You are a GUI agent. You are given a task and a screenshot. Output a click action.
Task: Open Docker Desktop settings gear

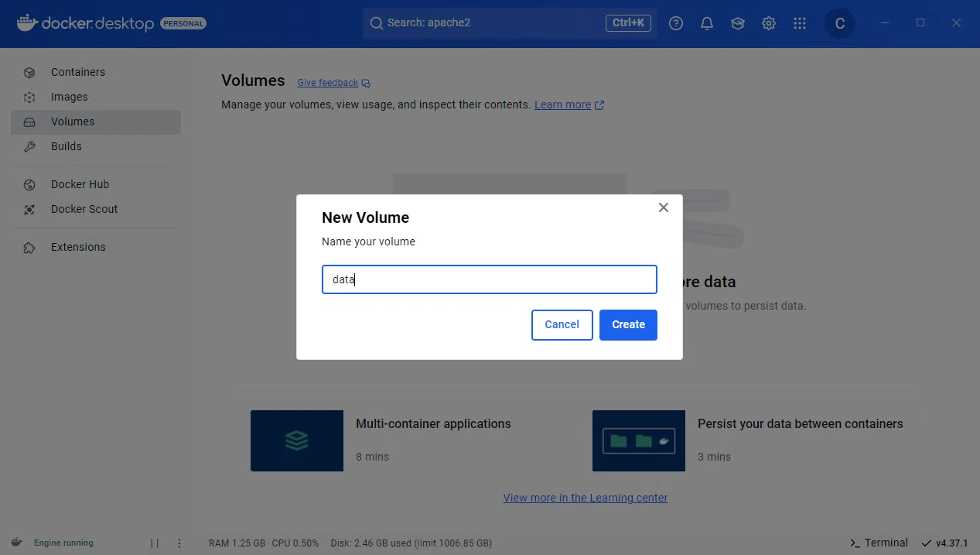point(768,23)
